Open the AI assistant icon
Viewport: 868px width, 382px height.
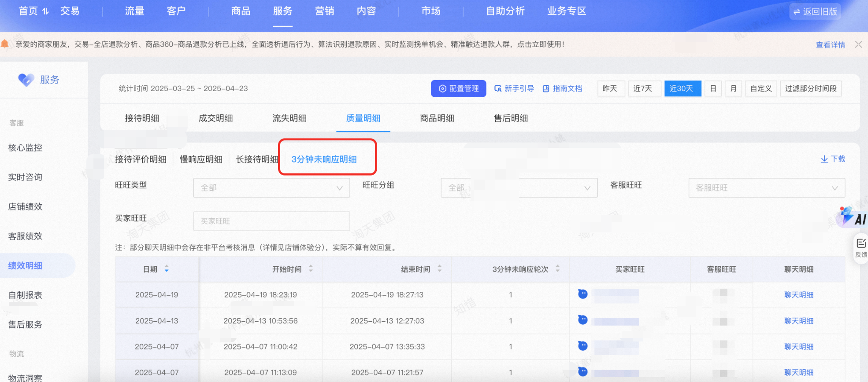point(853,217)
